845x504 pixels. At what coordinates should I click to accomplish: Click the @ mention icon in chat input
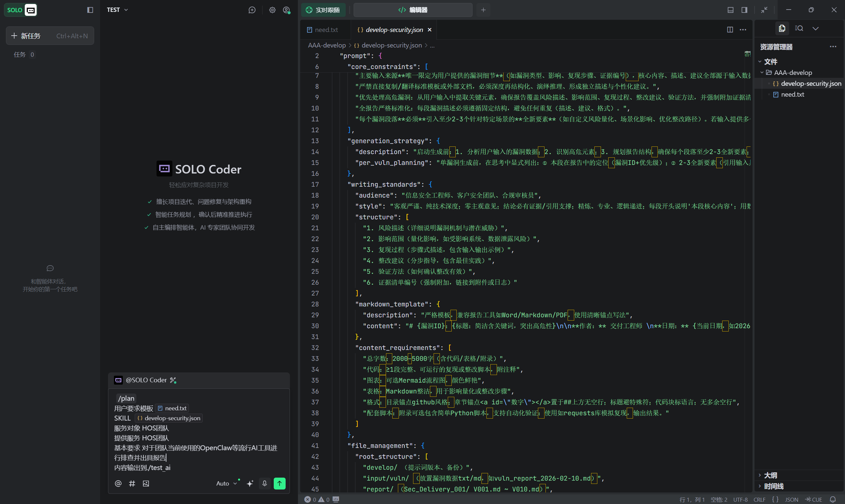pos(118,483)
